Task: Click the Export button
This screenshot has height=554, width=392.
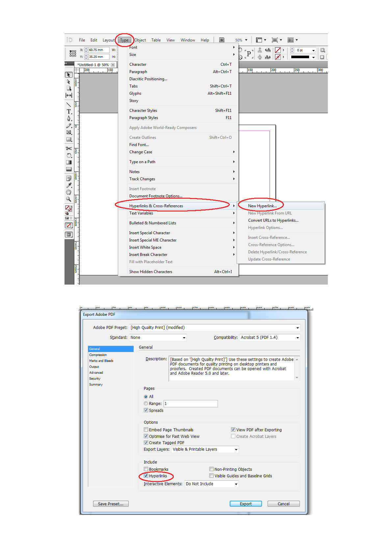Action: (246, 504)
